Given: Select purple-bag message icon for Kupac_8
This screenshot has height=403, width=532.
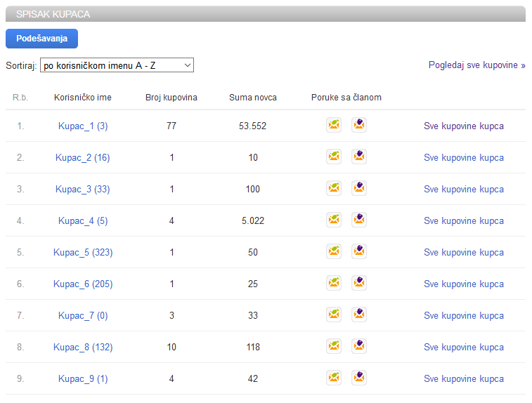Looking at the screenshot, I should pos(359,346).
